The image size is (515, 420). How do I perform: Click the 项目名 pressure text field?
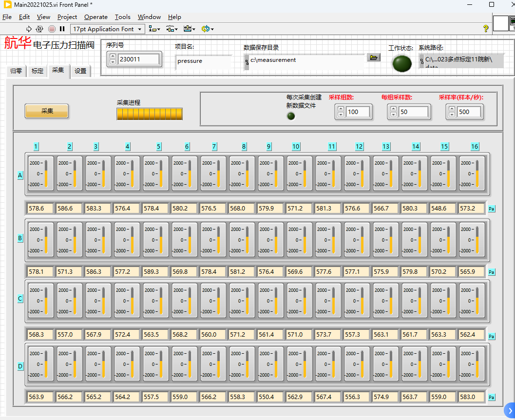(x=203, y=61)
